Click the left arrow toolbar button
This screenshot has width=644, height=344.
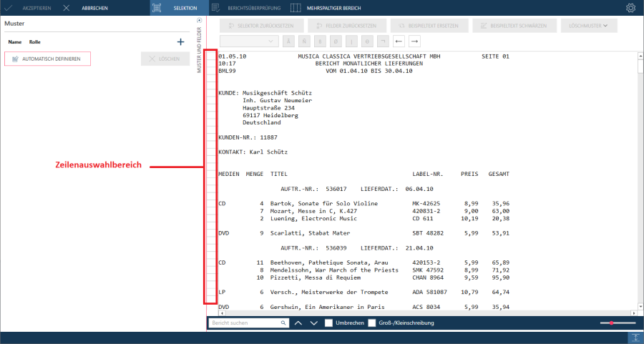(x=399, y=41)
